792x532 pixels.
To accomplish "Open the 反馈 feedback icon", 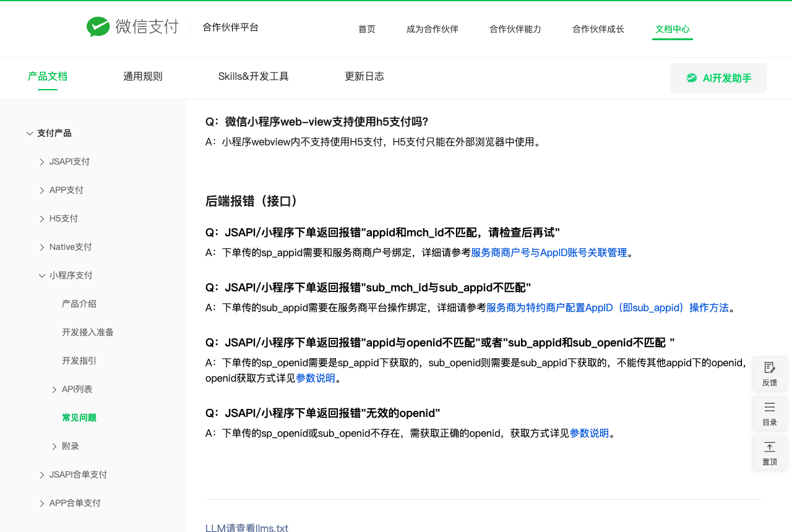I will coord(770,367).
